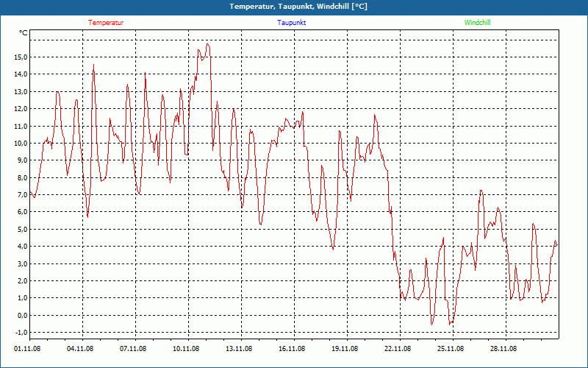Click the 13.11.08 date label
The height and width of the screenshot is (368, 588).
click(x=239, y=349)
